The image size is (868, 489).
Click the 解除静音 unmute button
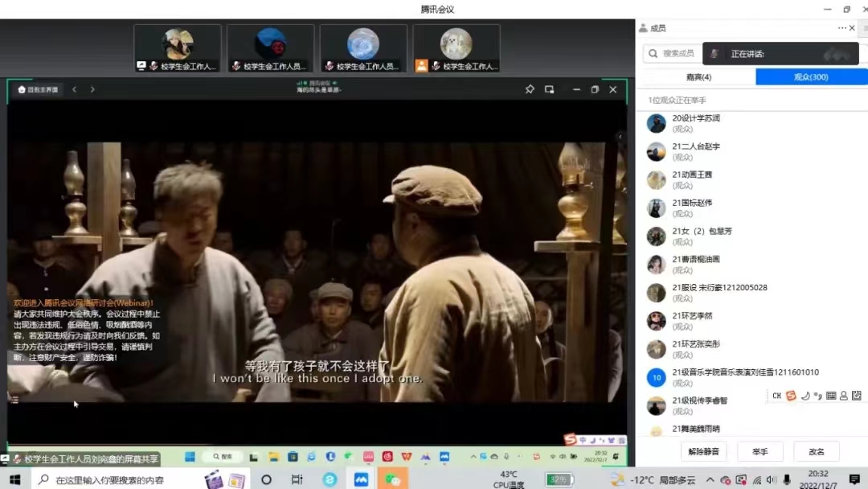tap(703, 452)
